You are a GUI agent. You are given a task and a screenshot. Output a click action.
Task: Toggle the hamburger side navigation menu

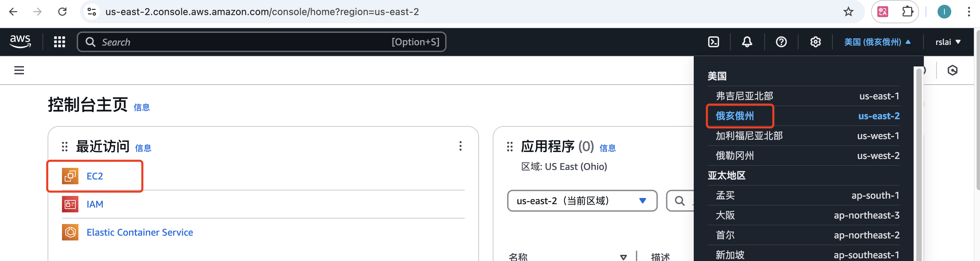point(19,70)
